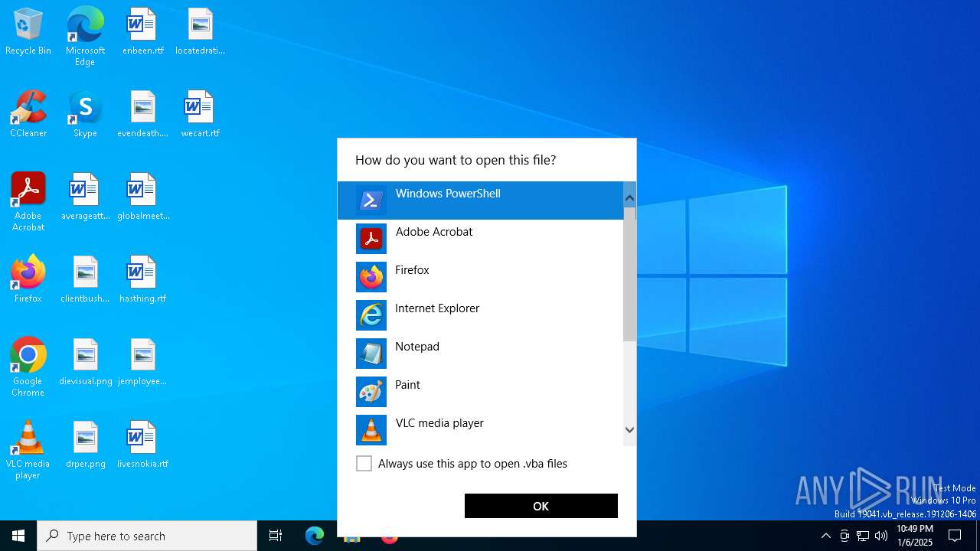Select hasthing.rtf desktop file
The width and height of the screenshot is (980, 551).
(143, 279)
